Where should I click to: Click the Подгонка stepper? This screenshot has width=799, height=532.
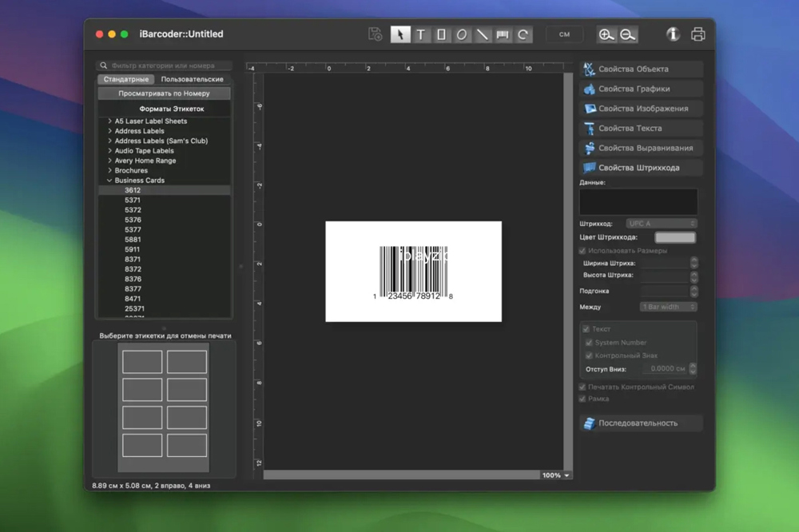tap(694, 292)
